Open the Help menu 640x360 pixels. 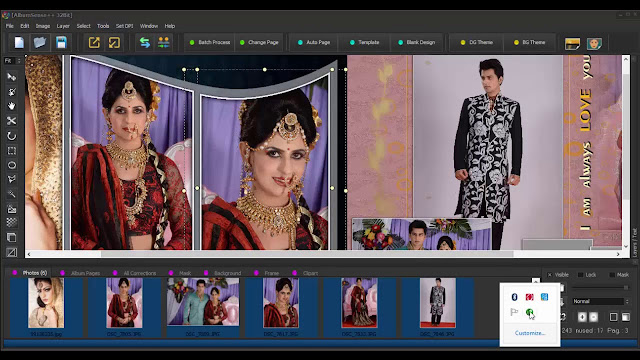tap(170, 26)
